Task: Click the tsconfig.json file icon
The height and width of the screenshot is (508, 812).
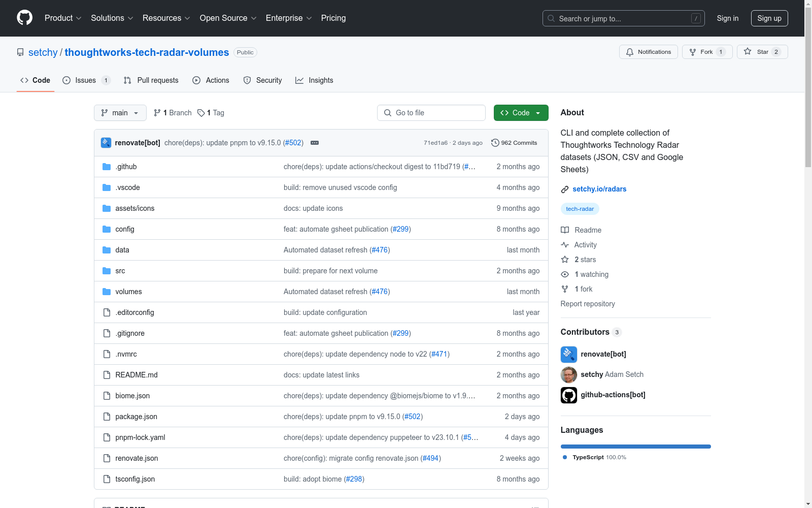Action: [x=107, y=479]
